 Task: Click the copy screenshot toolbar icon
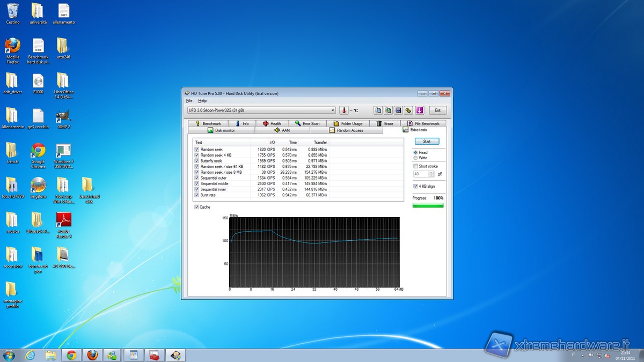point(388,110)
